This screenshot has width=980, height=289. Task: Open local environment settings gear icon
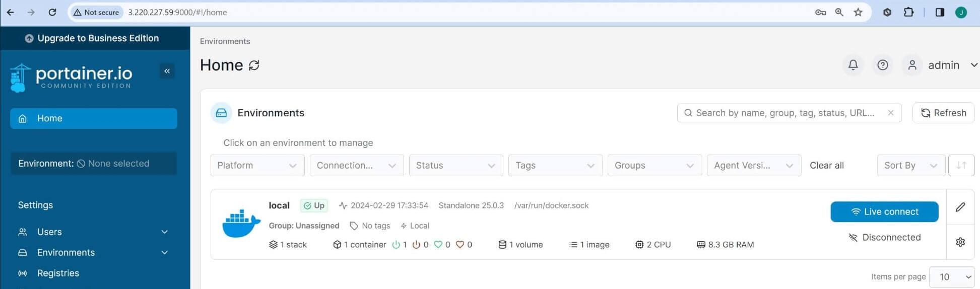pos(960,242)
